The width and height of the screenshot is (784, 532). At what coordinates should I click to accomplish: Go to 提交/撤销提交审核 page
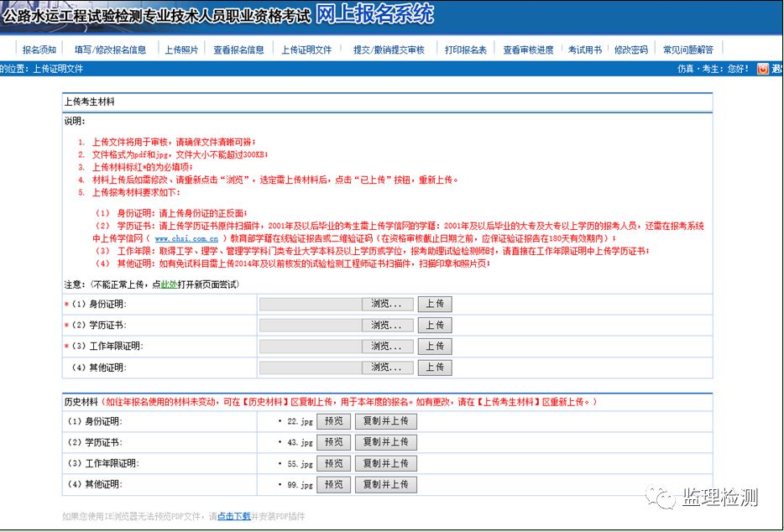(389, 50)
